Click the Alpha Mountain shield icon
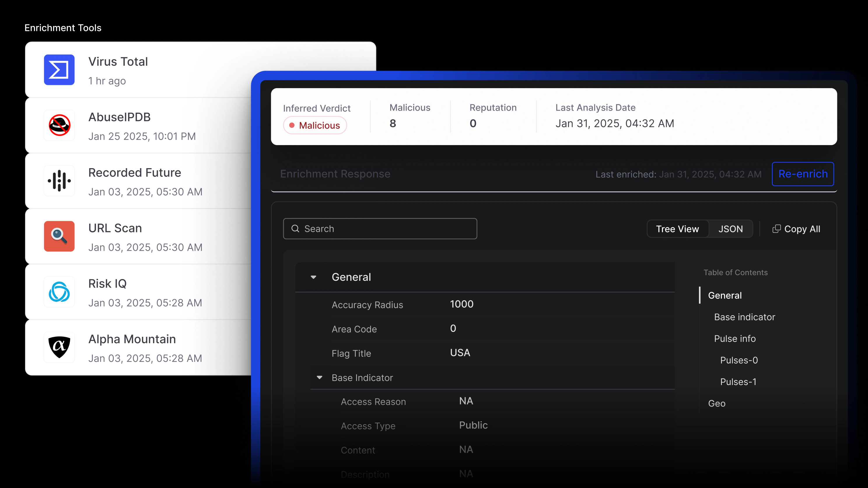The height and width of the screenshot is (488, 868). pyautogui.click(x=59, y=347)
